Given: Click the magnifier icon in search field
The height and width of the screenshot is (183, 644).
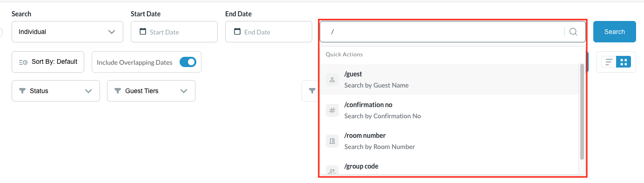Looking at the screenshot, I should point(573,32).
